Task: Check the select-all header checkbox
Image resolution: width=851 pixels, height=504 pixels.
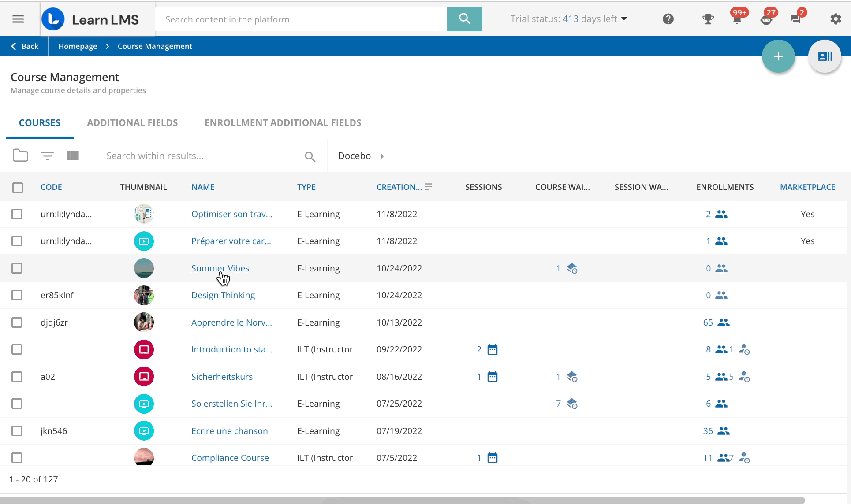Action: (18, 187)
